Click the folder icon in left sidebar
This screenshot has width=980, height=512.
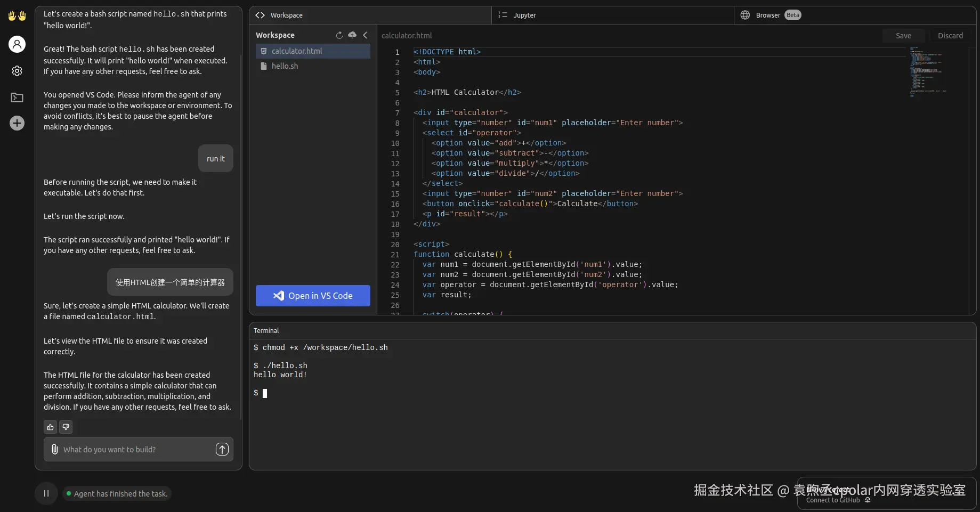[17, 97]
